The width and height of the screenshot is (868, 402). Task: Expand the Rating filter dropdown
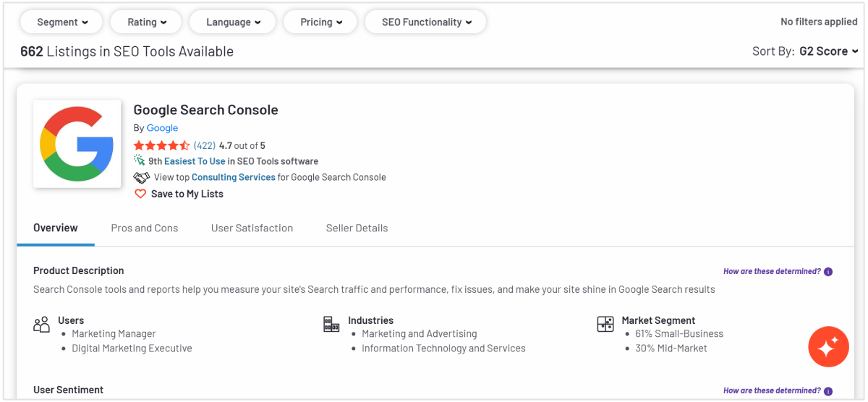click(x=147, y=22)
